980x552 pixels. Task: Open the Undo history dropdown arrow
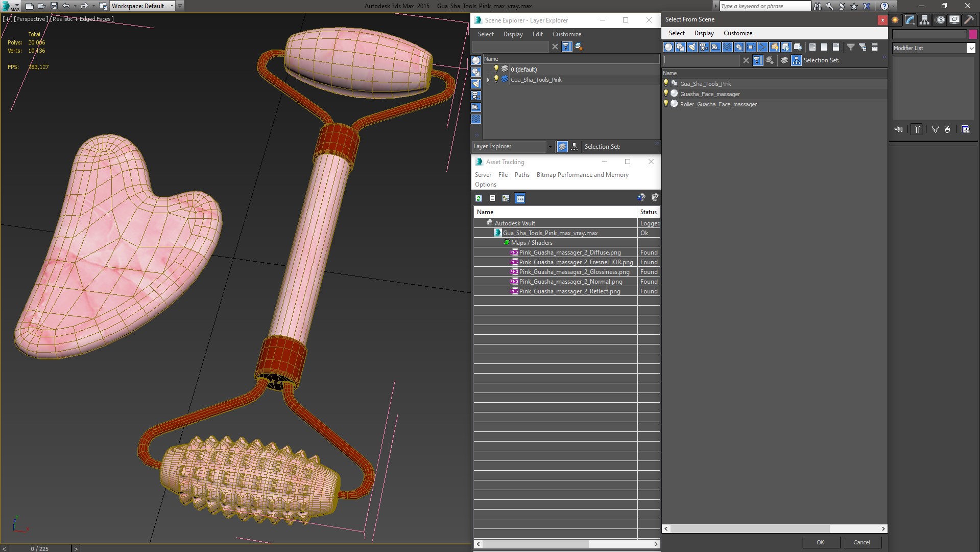(75, 6)
